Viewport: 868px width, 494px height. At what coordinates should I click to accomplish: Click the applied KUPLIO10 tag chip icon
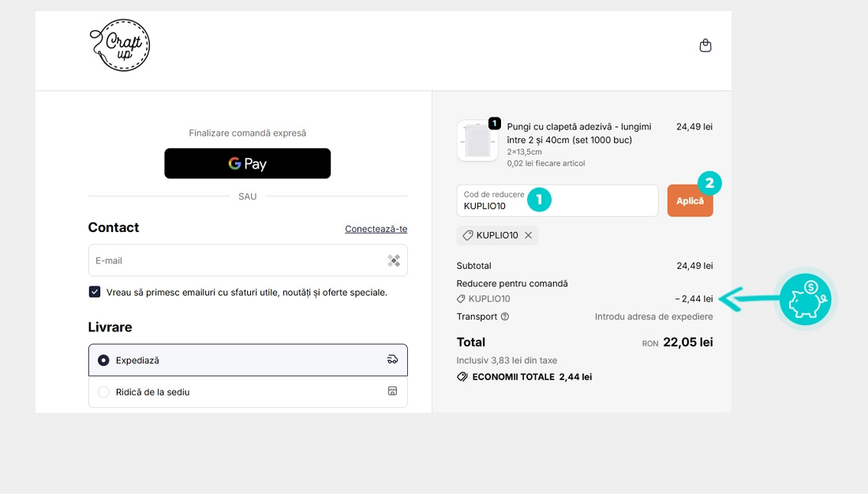(468, 235)
